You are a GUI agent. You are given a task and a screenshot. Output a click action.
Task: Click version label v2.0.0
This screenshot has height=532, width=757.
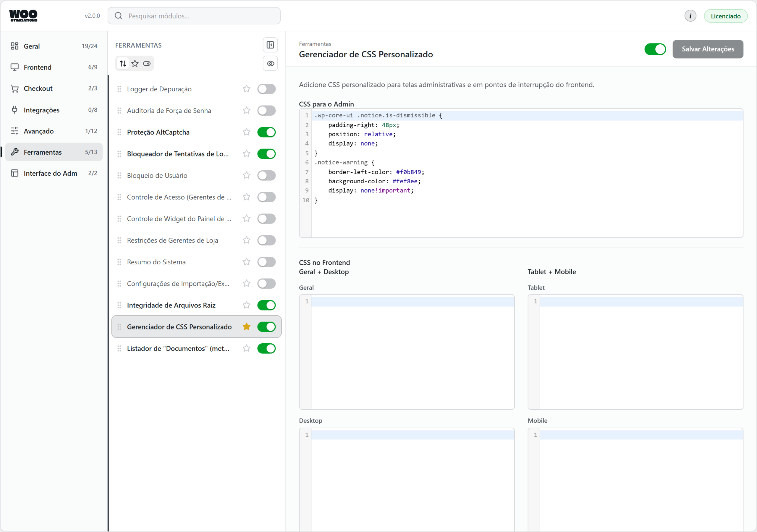[x=92, y=16]
